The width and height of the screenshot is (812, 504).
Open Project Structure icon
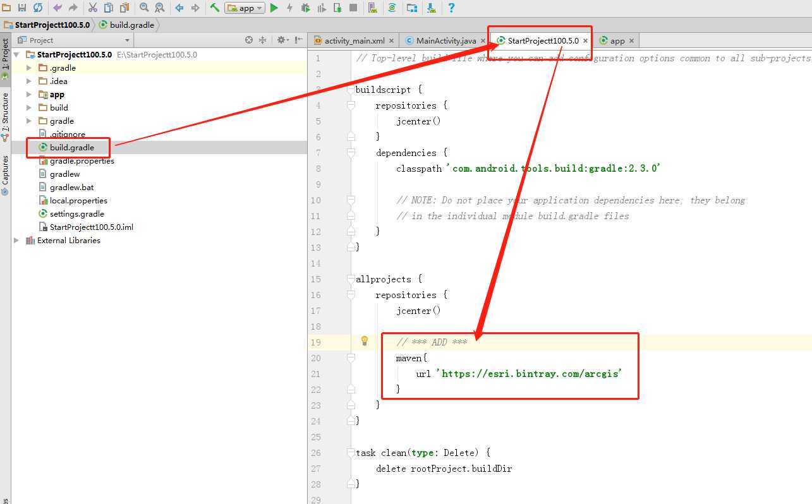pos(412,8)
